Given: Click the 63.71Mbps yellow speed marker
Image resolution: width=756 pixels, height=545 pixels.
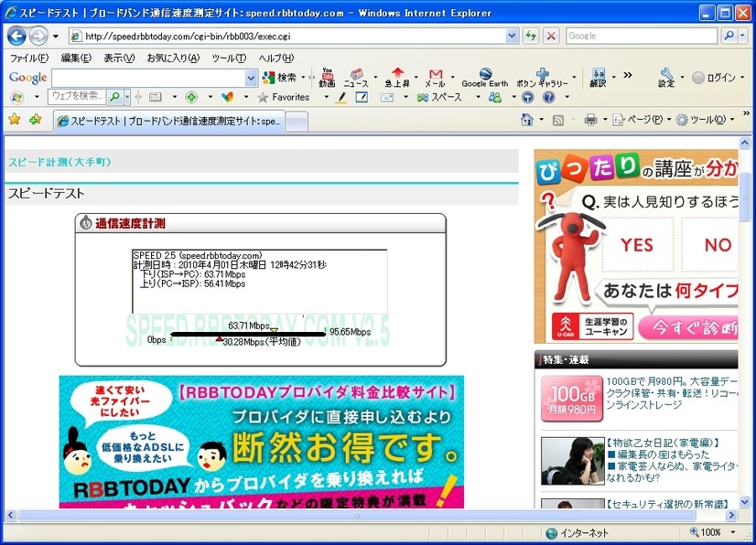Looking at the screenshot, I should [274, 330].
